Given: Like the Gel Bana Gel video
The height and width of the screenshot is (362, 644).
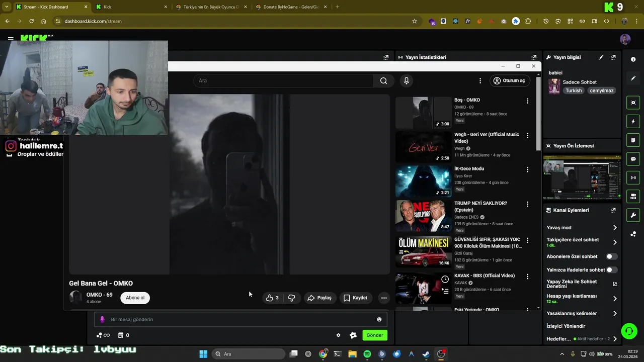Looking at the screenshot, I should point(272,298).
